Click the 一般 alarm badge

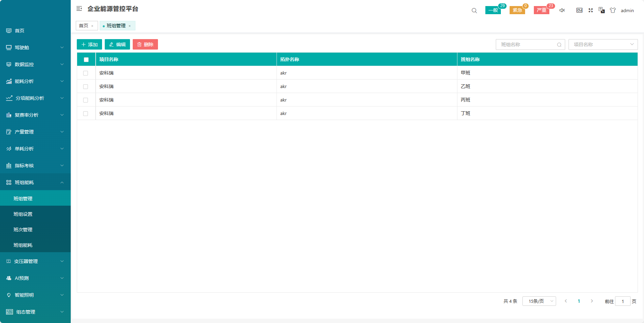pos(493,10)
